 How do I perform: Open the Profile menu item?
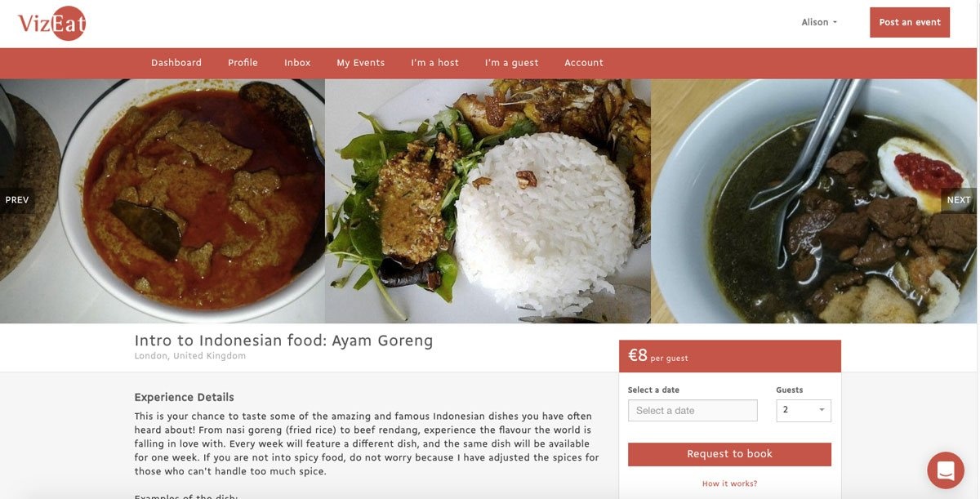point(243,63)
